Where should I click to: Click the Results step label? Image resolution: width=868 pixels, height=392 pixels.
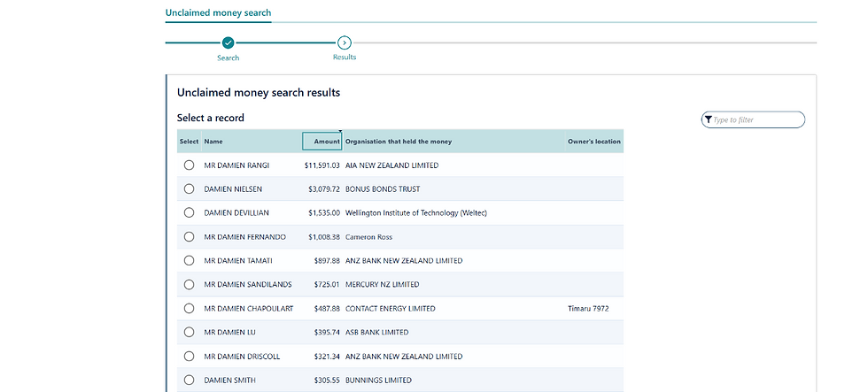click(345, 57)
